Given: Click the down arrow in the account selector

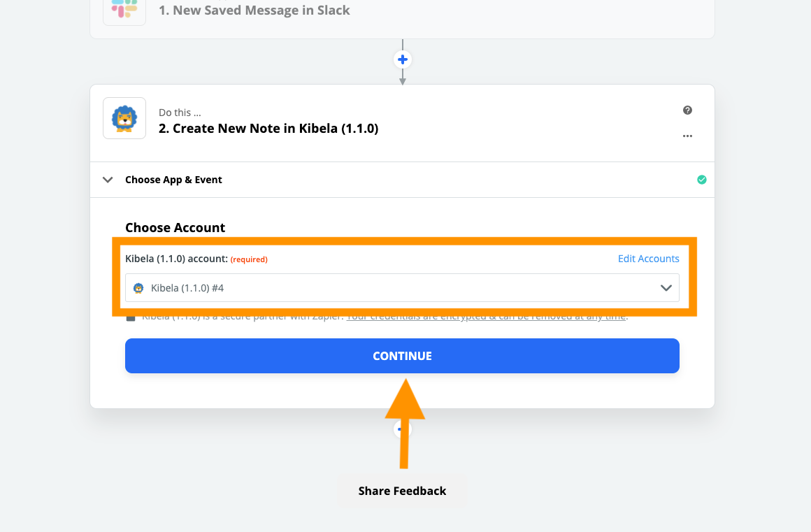Looking at the screenshot, I should 666,287.
